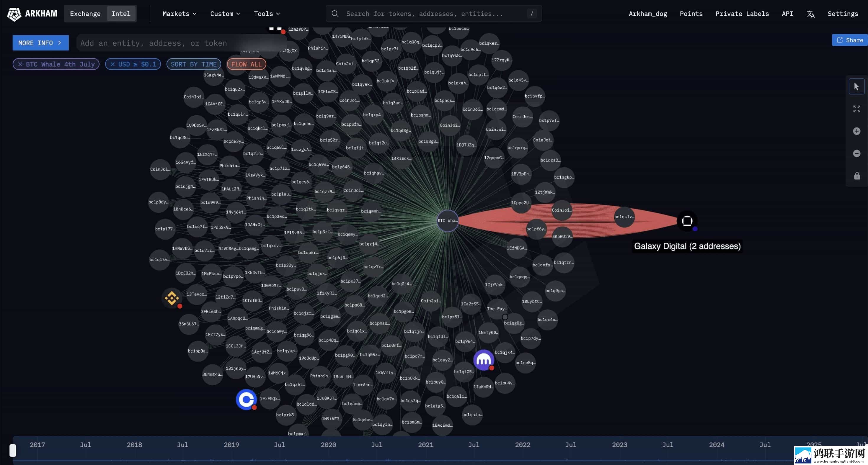
Task: Zoom out with the minus icon
Action: point(856,153)
